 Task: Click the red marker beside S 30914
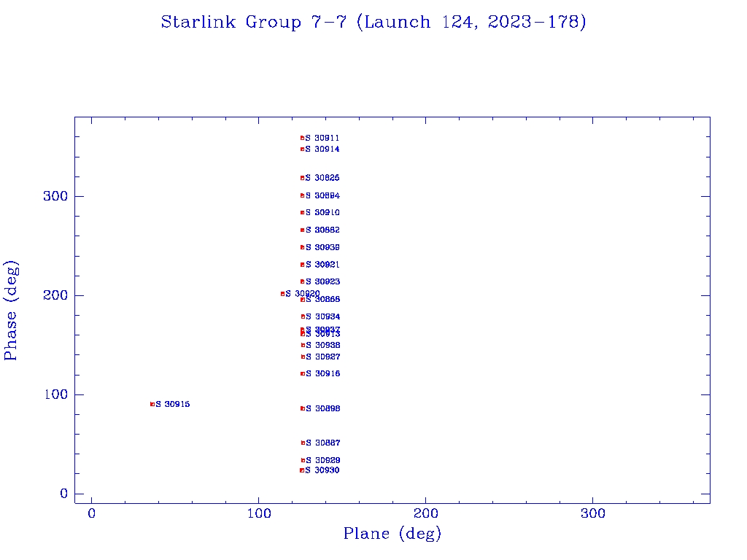click(x=302, y=149)
